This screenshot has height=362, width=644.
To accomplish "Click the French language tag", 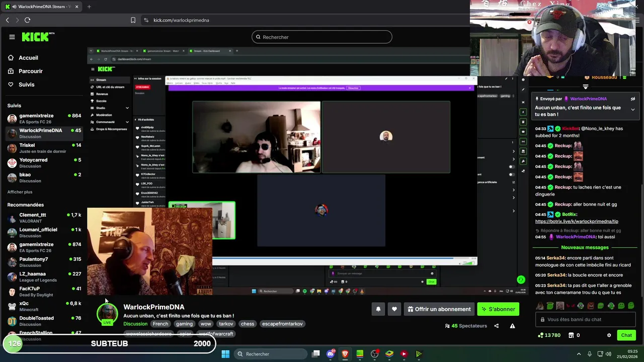I will click(160, 324).
